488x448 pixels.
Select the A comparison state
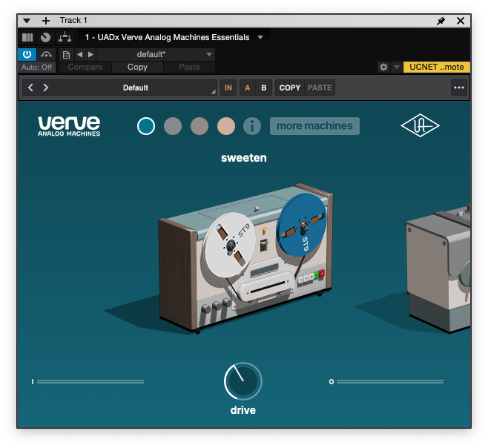(x=248, y=88)
